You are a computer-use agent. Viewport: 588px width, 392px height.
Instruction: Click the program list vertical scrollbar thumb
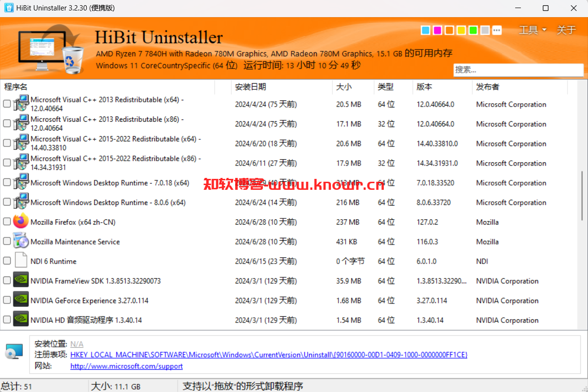582,196
